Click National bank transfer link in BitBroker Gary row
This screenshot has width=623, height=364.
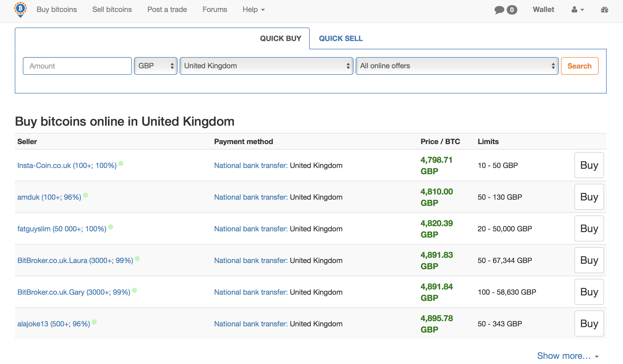coord(251,292)
